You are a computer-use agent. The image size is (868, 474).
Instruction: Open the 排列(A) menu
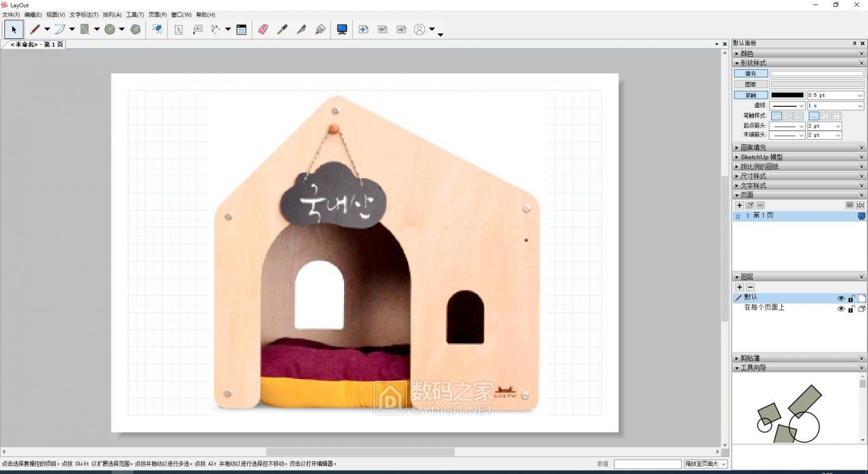112,14
